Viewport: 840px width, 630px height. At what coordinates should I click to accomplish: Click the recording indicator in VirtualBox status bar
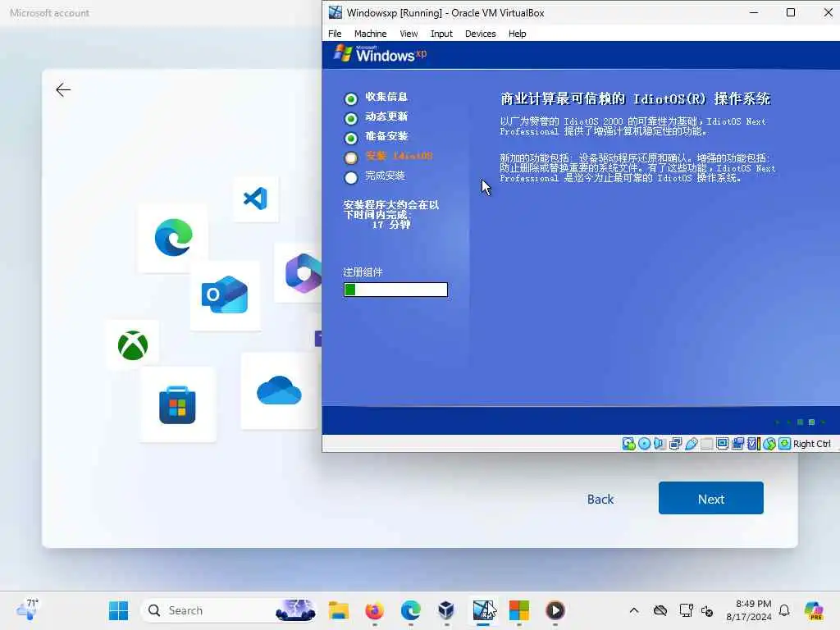[737, 444]
